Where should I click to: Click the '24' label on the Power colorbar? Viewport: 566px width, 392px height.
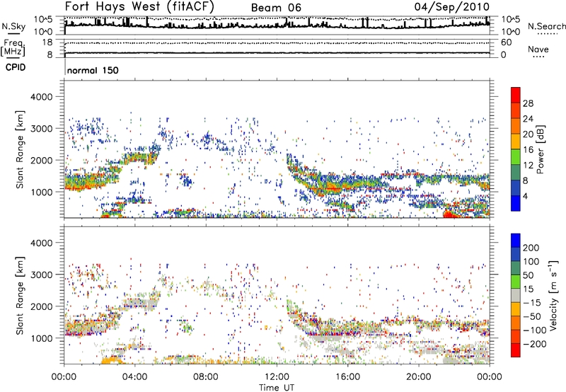pyautogui.click(x=528, y=119)
